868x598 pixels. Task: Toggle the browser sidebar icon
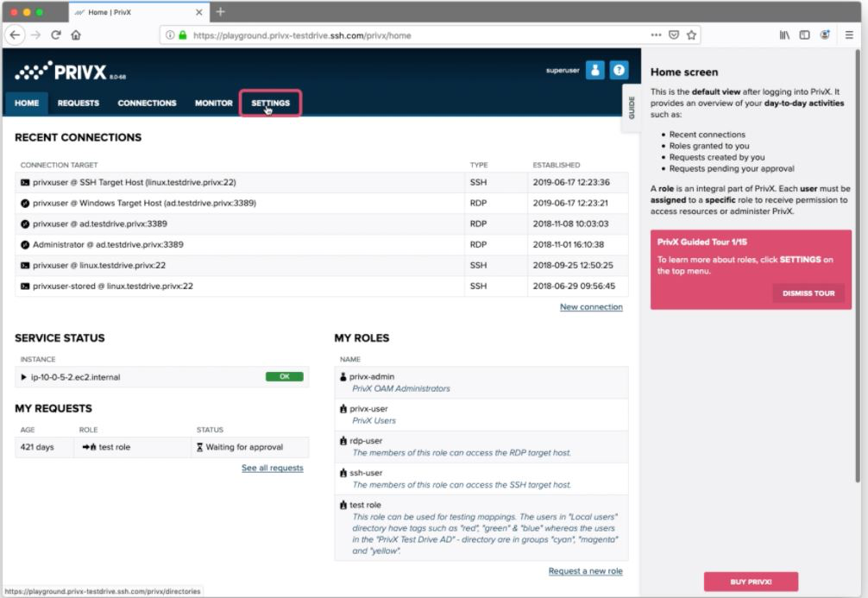click(804, 35)
